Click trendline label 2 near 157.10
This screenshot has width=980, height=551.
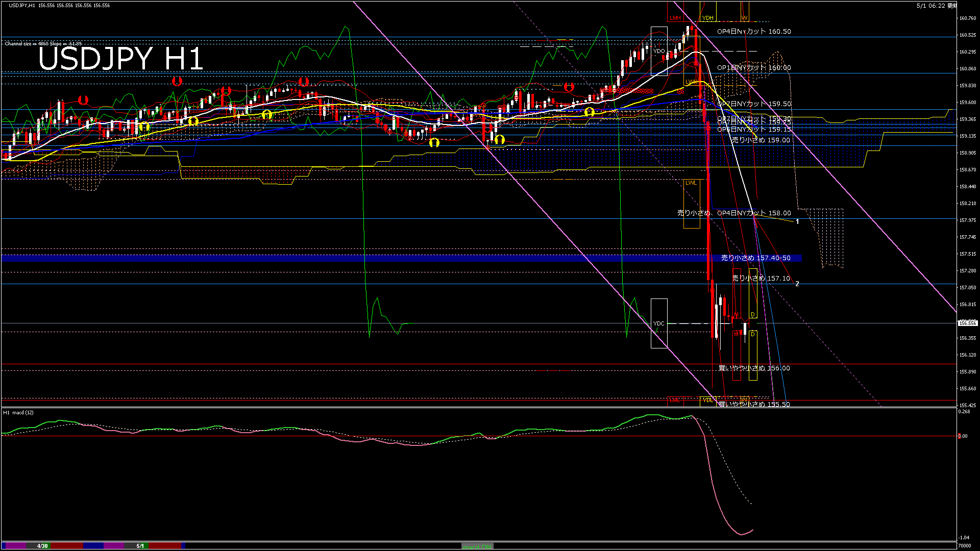[797, 284]
